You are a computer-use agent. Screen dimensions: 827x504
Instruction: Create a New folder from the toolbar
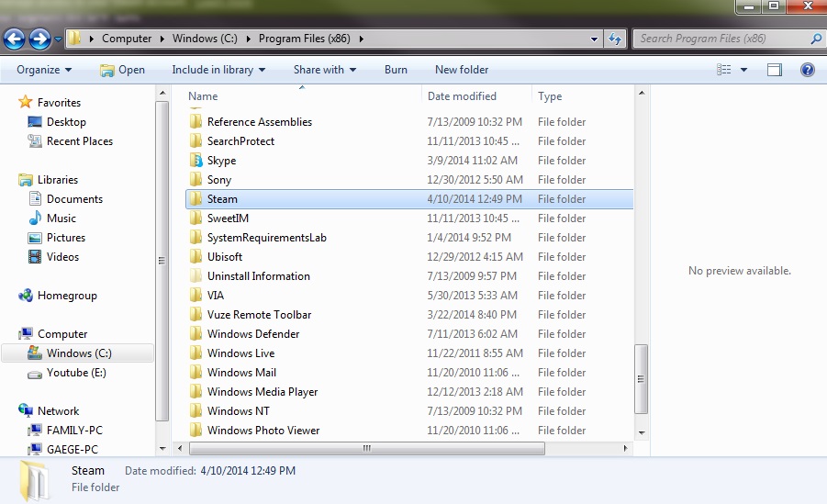(462, 70)
